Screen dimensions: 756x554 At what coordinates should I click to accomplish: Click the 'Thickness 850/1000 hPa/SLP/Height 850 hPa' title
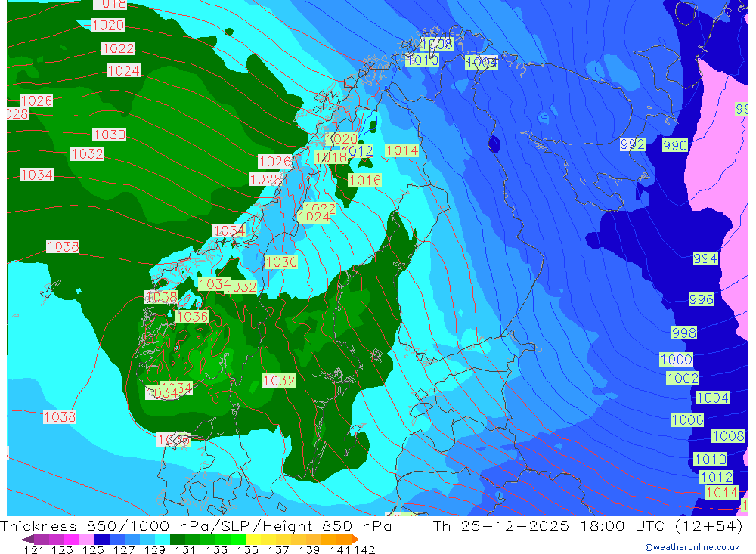195,525
